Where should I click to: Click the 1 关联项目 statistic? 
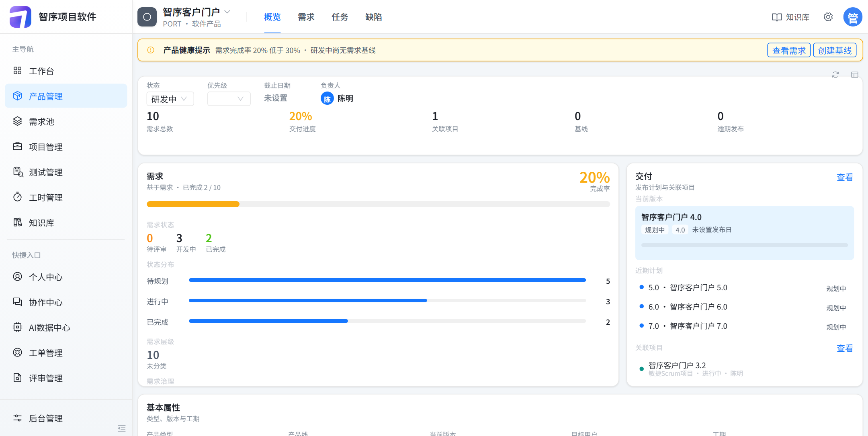[445, 121]
